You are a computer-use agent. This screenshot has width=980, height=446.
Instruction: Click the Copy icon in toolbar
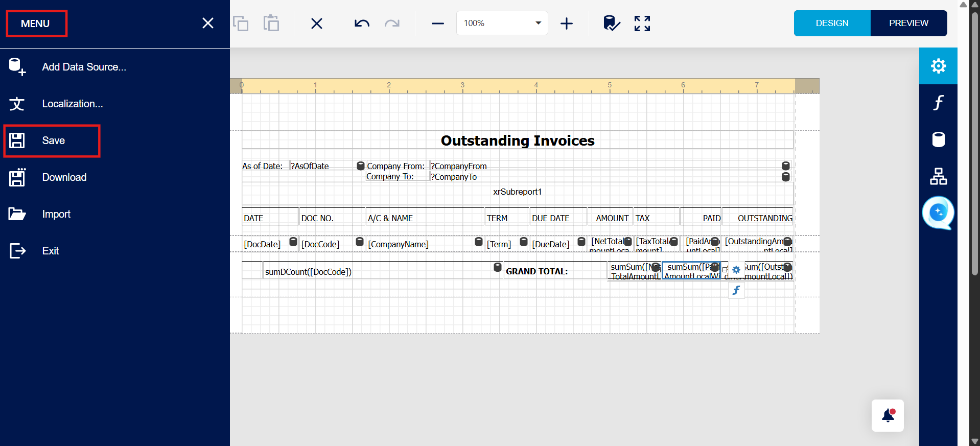241,24
